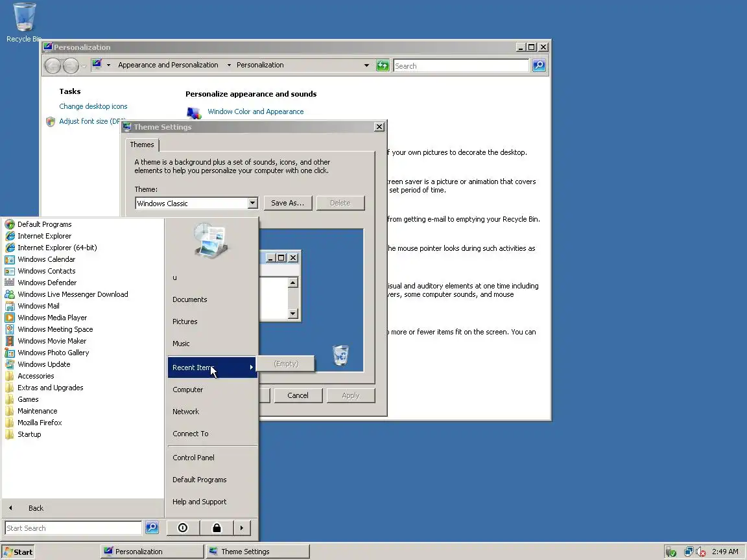Click the power button in Start menu
The width and height of the screenshot is (747, 560).
pos(182,528)
